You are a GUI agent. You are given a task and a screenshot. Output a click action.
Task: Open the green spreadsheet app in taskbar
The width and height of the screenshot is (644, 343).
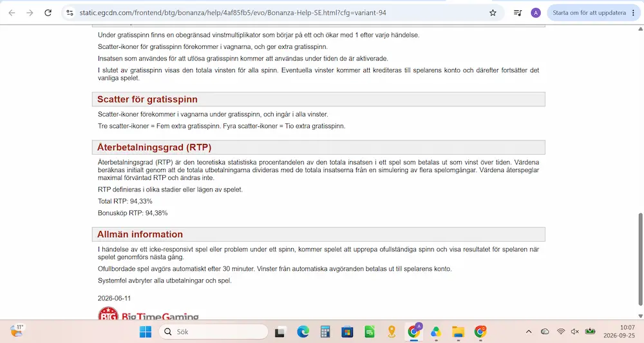tap(369, 331)
